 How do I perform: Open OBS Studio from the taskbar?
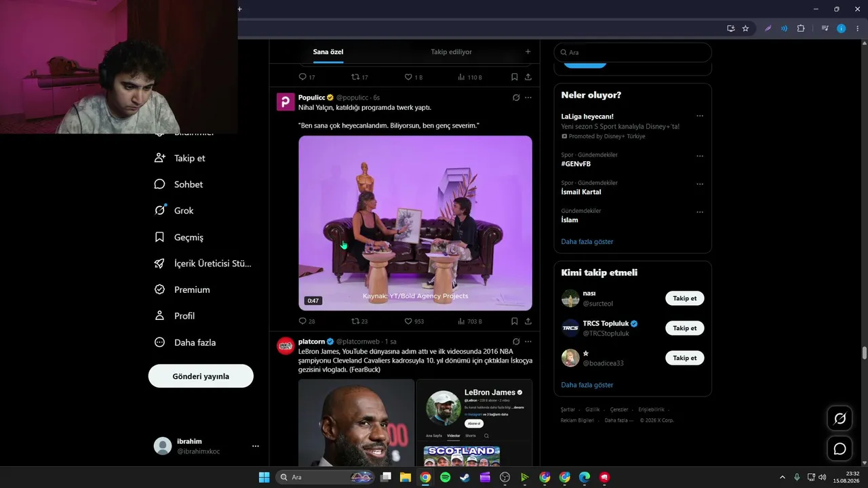(x=505, y=477)
